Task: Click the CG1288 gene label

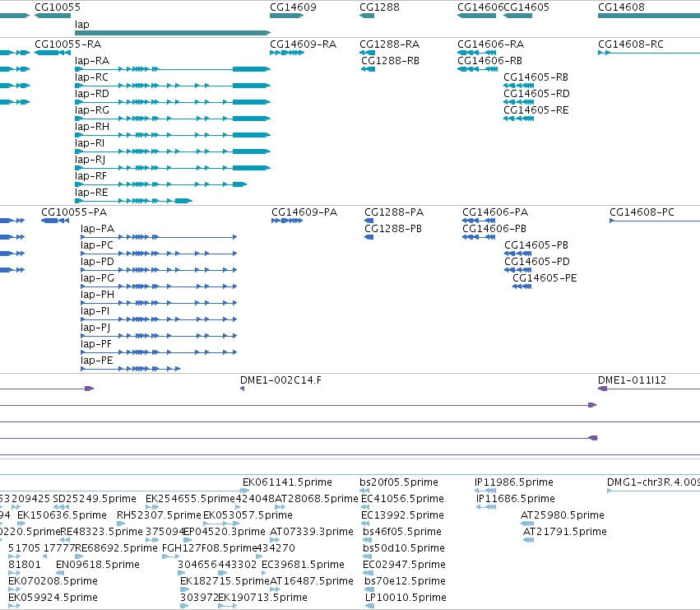Action: pos(379,7)
